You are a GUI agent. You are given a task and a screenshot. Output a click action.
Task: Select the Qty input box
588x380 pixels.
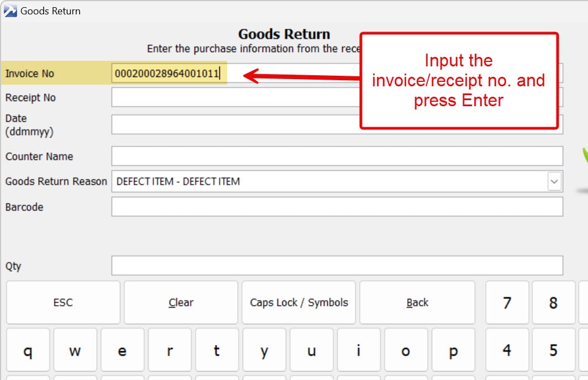point(337,266)
